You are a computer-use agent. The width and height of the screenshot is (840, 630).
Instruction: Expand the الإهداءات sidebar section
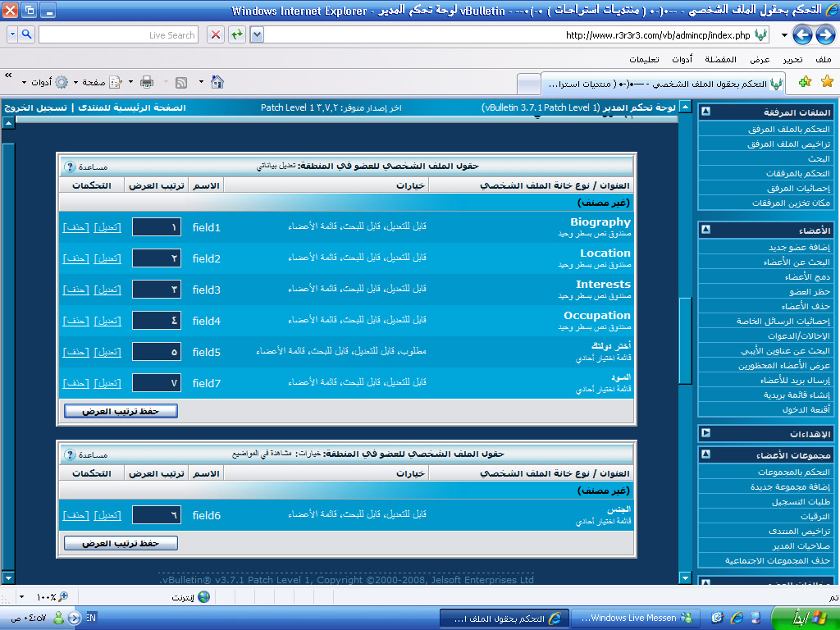705,433
